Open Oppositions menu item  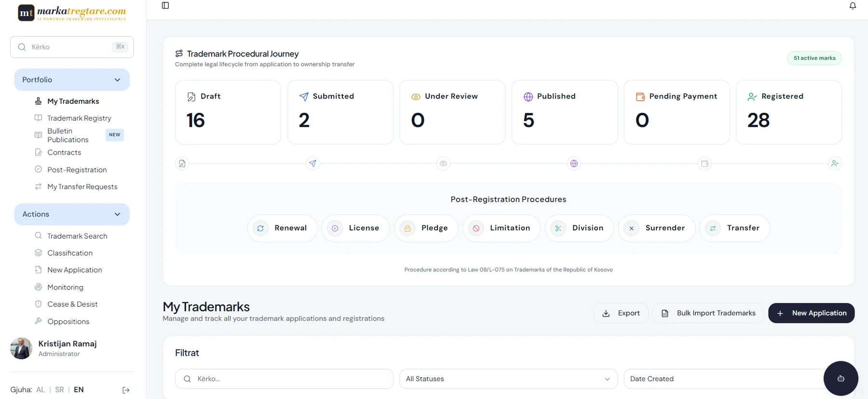[x=68, y=321]
